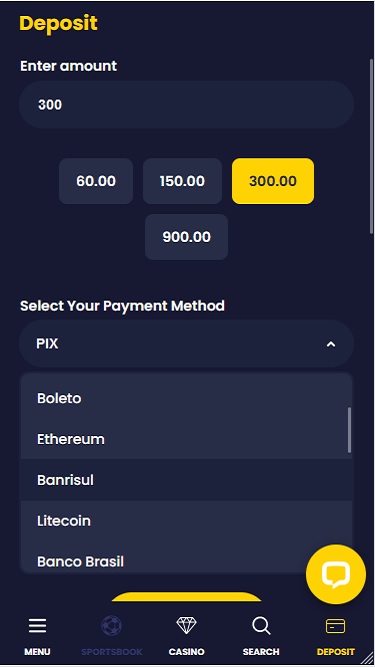The width and height of the screenshot is (375, 667).
Task: Open Casino via the diamond icon
Action: pos(186,626)
